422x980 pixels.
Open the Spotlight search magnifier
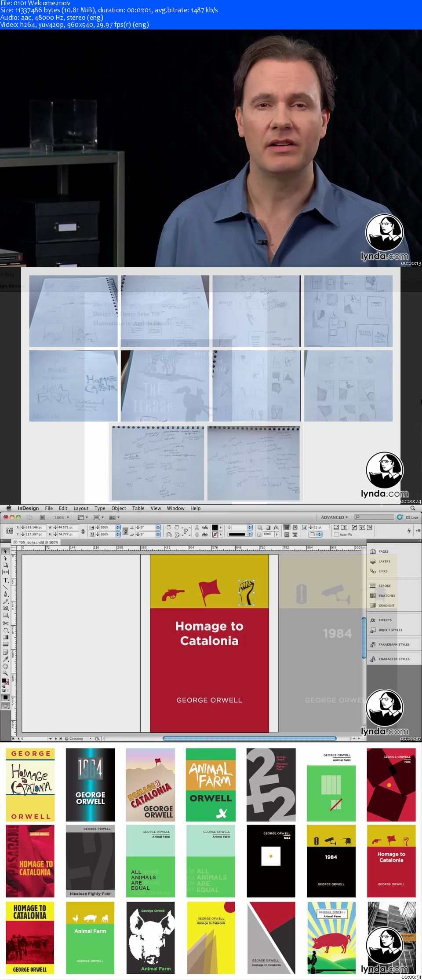click(x=413, y=508)
